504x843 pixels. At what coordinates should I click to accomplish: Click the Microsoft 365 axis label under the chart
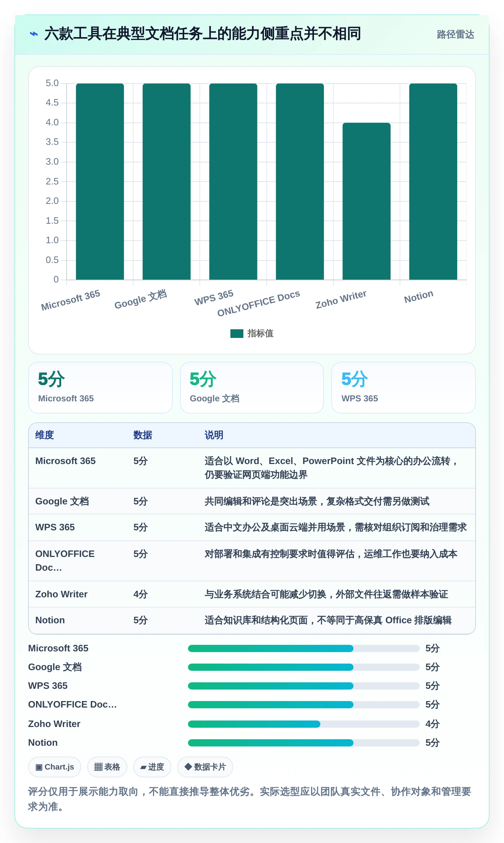pos(71,300)
